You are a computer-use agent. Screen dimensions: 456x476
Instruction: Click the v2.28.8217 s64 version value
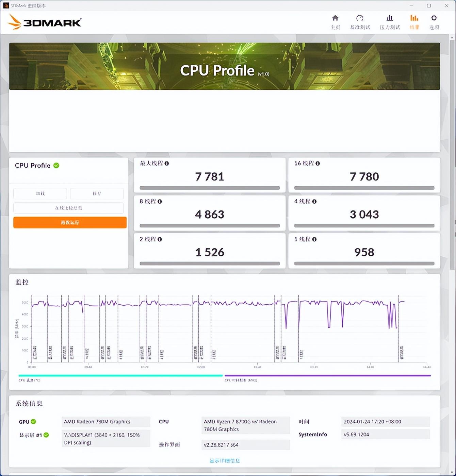point(246,445)
